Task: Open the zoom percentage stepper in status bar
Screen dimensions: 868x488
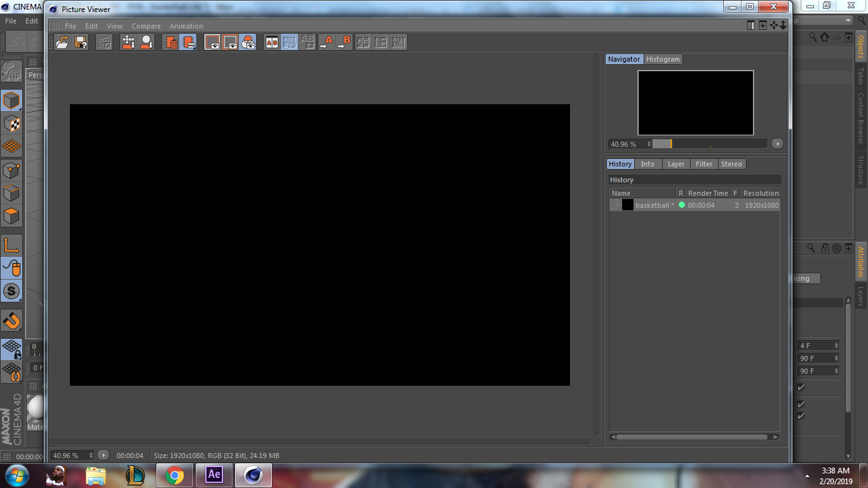Action: (90, 455)
